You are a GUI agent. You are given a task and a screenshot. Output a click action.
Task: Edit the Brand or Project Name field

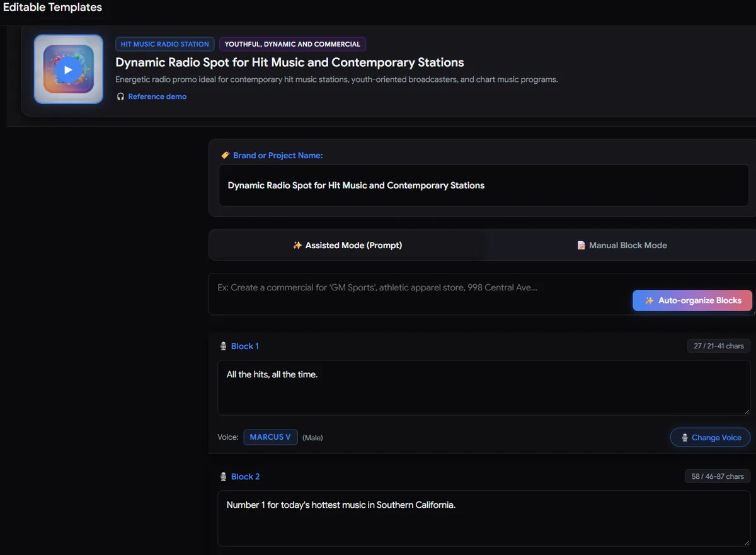(x=484, y=185)
